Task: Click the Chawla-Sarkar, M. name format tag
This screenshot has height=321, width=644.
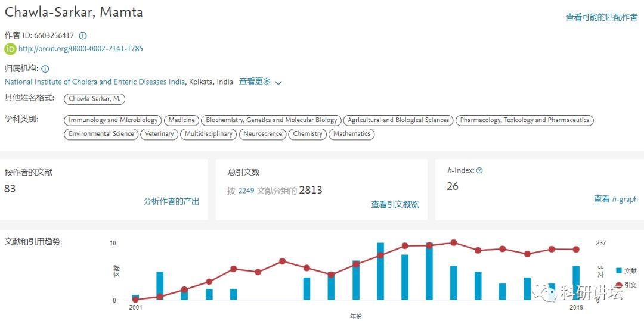Action: tap(95, 99)
